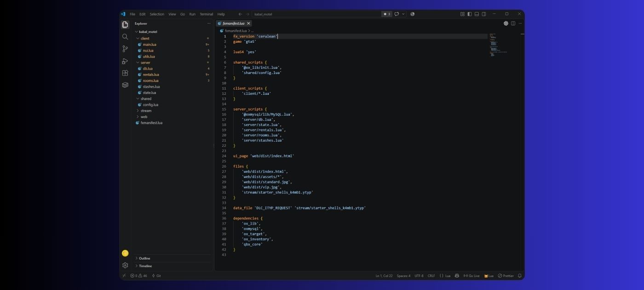Collapse the shared folder

pyautogui.click(x=173, y=99)
